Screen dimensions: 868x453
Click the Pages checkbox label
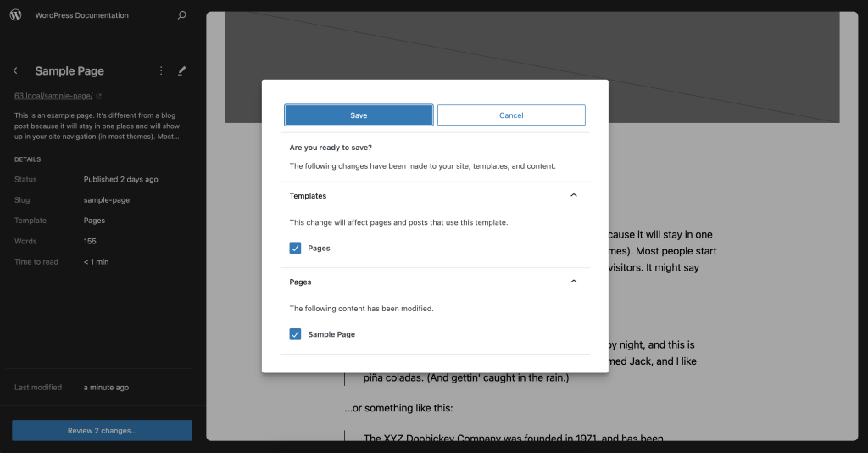tap(319, 248)
